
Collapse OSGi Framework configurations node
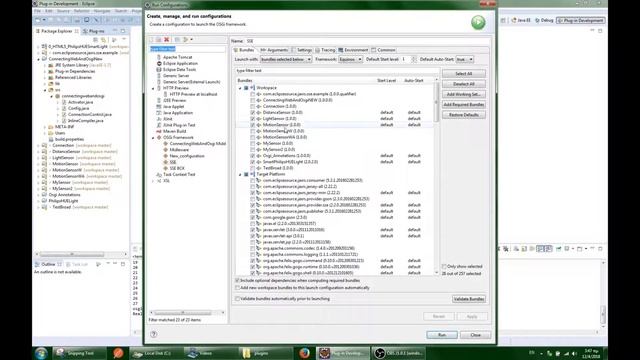point(153,138)
